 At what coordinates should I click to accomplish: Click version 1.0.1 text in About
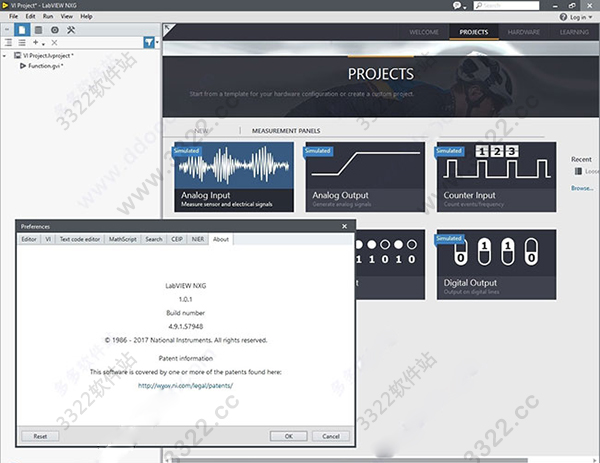[x=186, y=299]
